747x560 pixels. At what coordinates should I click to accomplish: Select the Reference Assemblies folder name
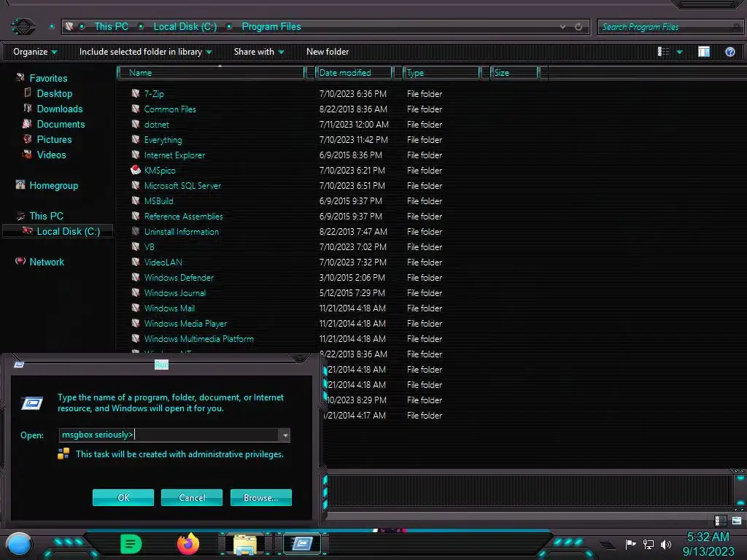(x=183, y=216)
